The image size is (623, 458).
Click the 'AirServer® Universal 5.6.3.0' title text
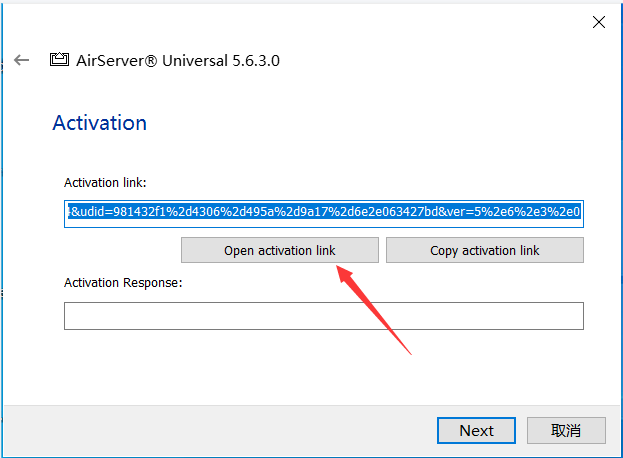click(x=178, y=61)
